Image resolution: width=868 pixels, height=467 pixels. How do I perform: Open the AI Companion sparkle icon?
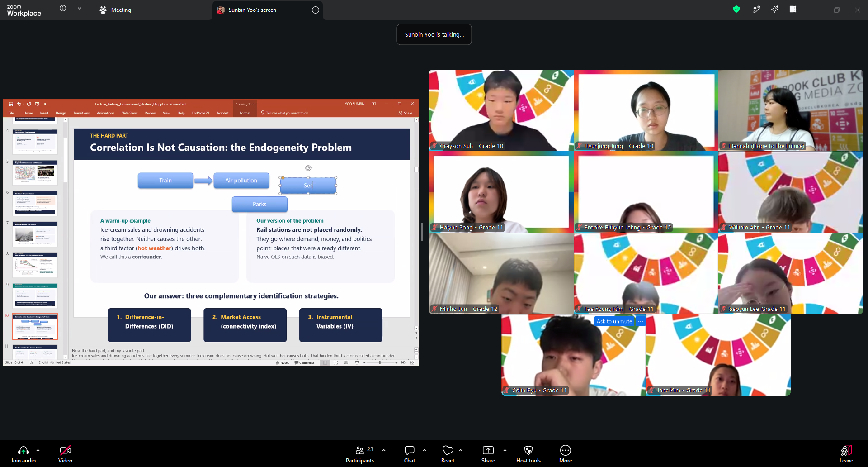[x=775, y=9]
